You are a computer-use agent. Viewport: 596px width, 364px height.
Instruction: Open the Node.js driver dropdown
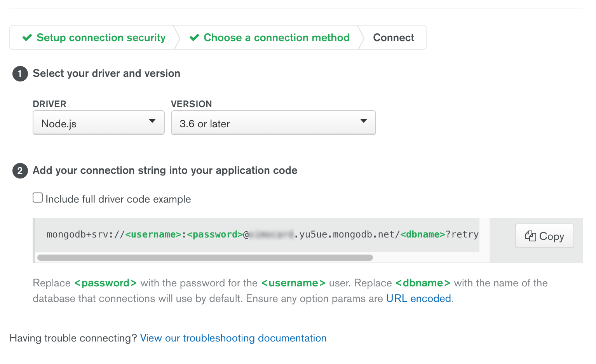point(98,123)
